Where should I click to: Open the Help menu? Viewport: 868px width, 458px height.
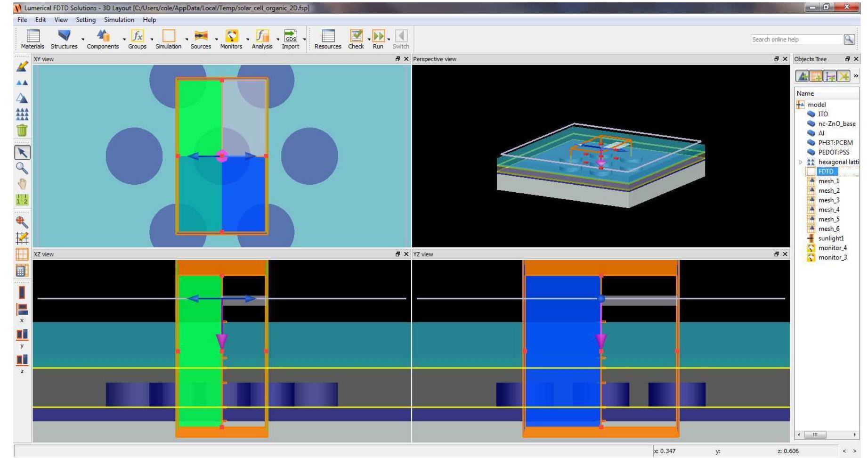pos(149,20)
